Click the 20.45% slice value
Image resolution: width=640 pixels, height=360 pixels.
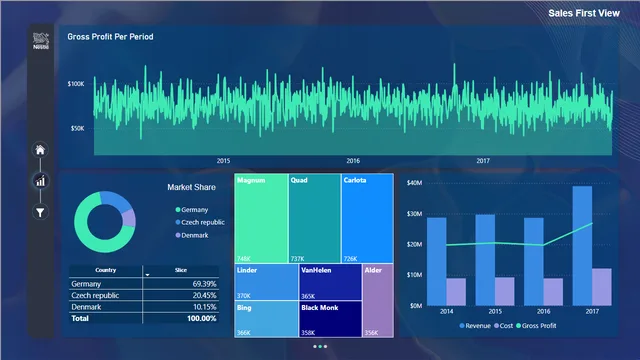point(204,295)
